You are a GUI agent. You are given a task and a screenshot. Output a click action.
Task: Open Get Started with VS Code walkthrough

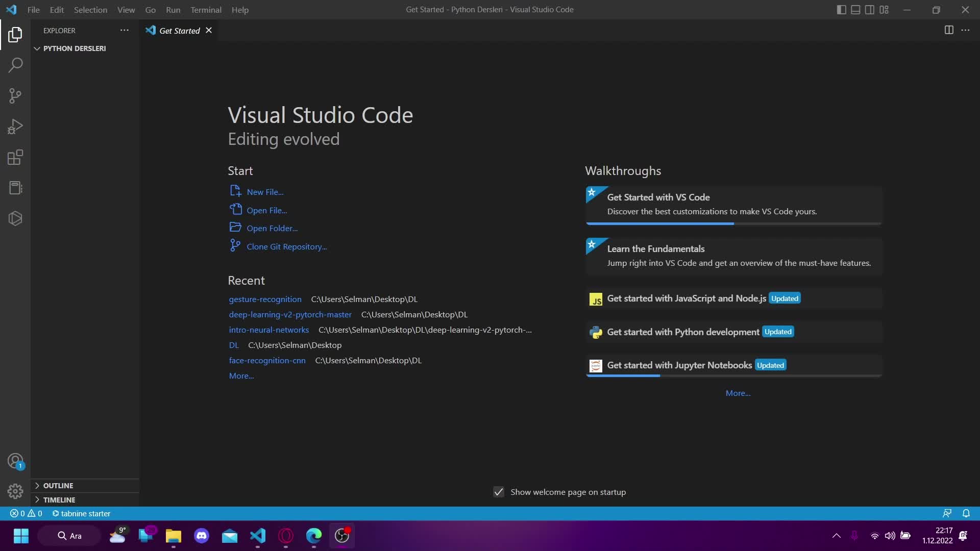pos(734,205)
